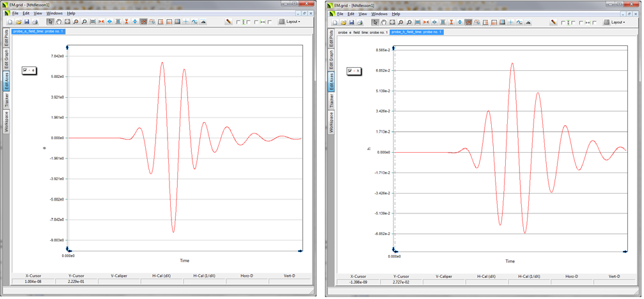
Task: Click the pencil edit icon in left toolbar
Action: [x=228, y=22]
